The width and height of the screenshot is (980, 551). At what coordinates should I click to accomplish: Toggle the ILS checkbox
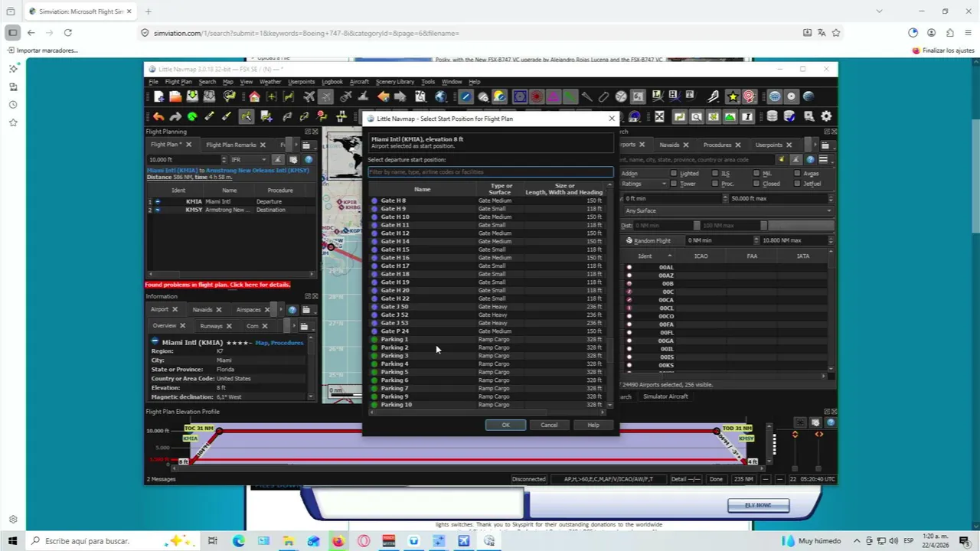pyautogui.click(x=715, y=174)
